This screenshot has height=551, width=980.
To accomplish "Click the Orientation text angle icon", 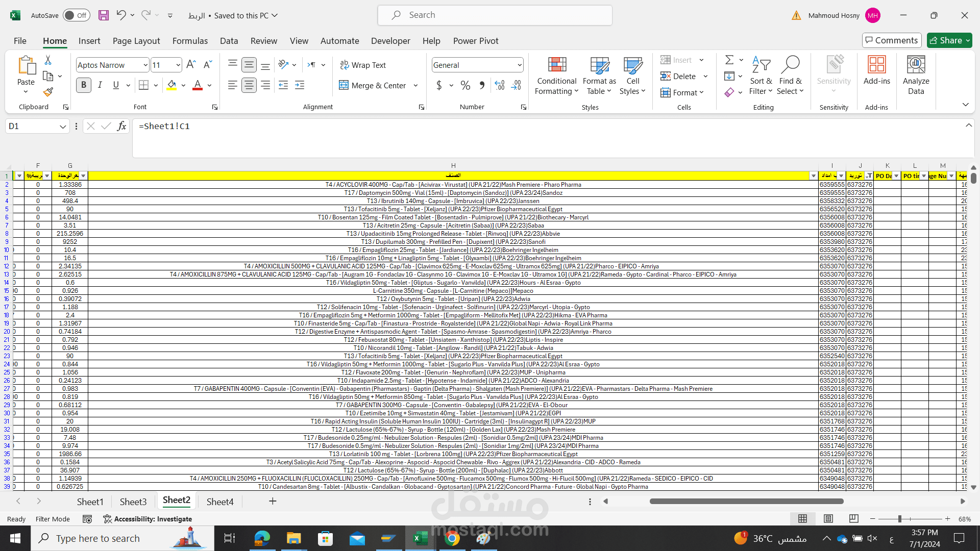I will coord(284,65).
